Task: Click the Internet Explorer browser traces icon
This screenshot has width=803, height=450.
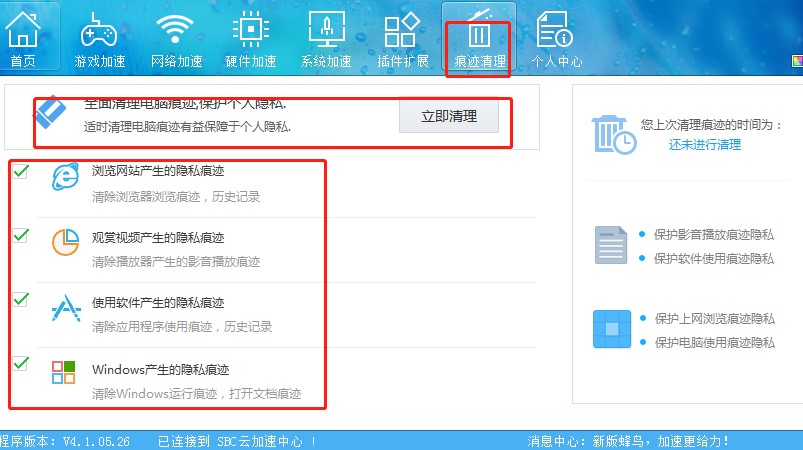Action: (65, 178)
